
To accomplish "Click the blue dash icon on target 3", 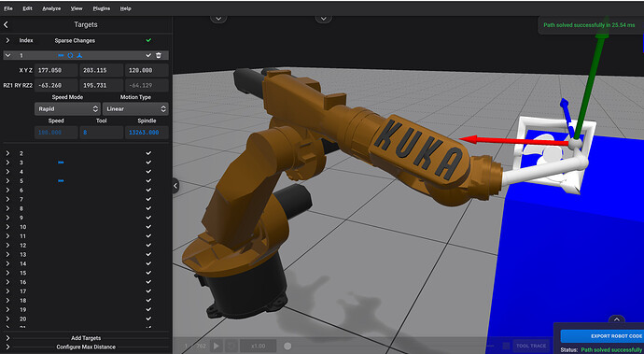I will tap(61, 163).
